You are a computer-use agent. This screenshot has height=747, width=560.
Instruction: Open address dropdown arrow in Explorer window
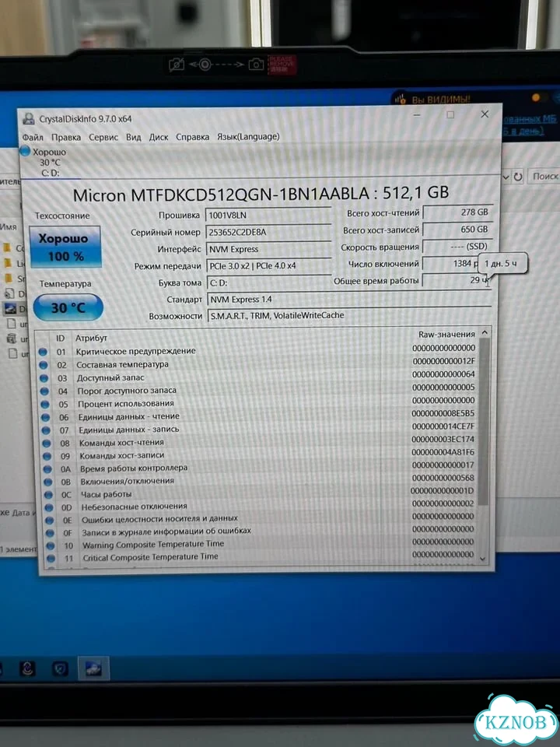click(x=506, y=177)
